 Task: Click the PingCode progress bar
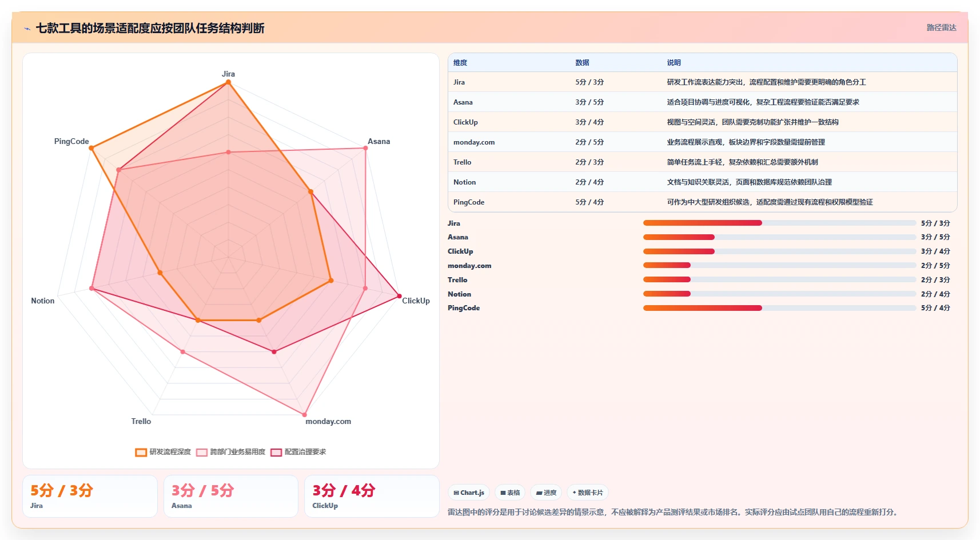779,308
